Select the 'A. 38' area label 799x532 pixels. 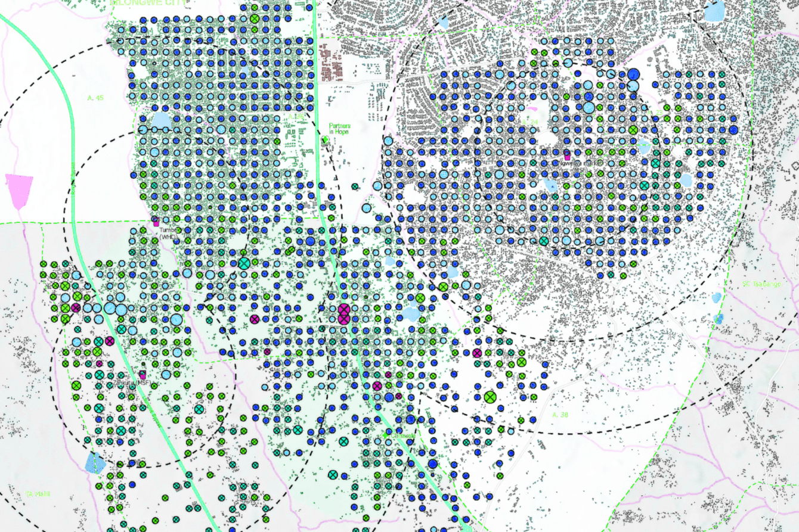tap(560, 414)
